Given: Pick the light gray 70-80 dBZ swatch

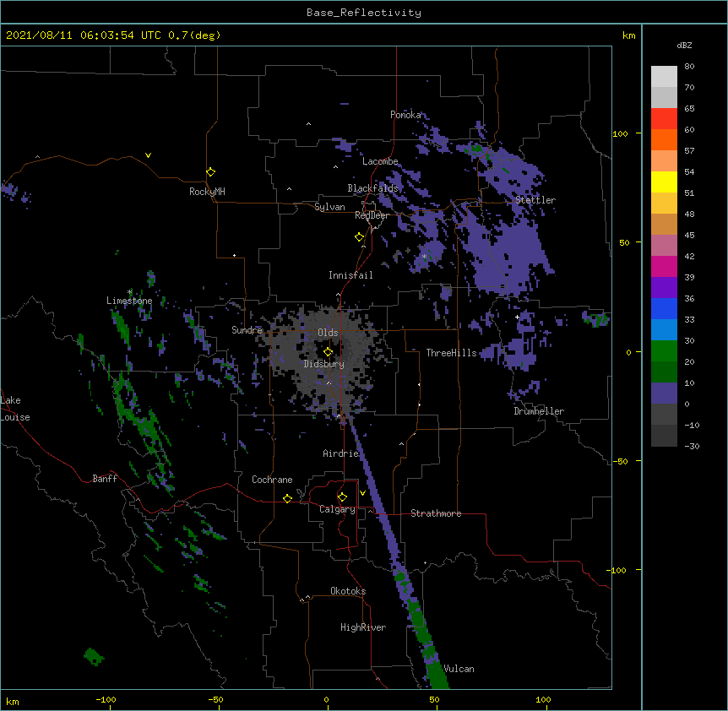Looking at the screenshot, I should point(664,76).
